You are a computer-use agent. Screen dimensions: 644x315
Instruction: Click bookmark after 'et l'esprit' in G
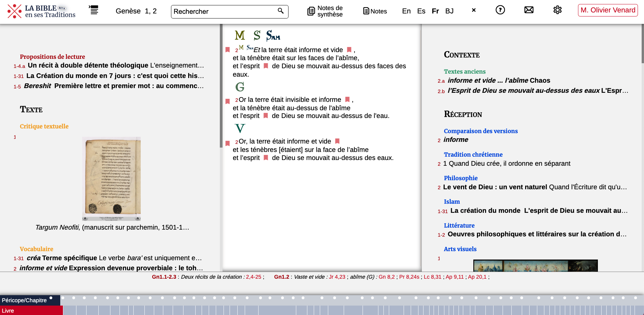266,116
